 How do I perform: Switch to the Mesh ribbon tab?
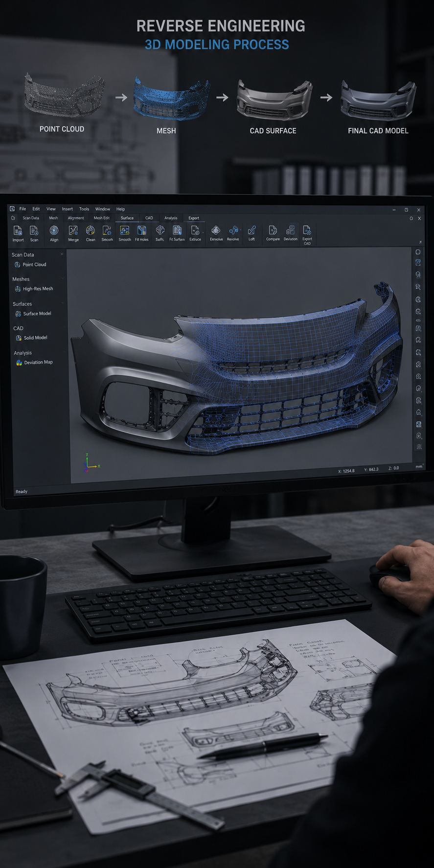pyautogui.click(x=53, y=218)
